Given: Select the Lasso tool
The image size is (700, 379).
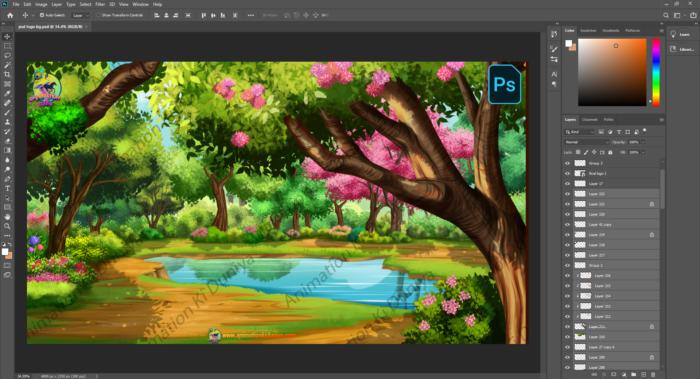Looking at the screenshot, I should (7, 55).
